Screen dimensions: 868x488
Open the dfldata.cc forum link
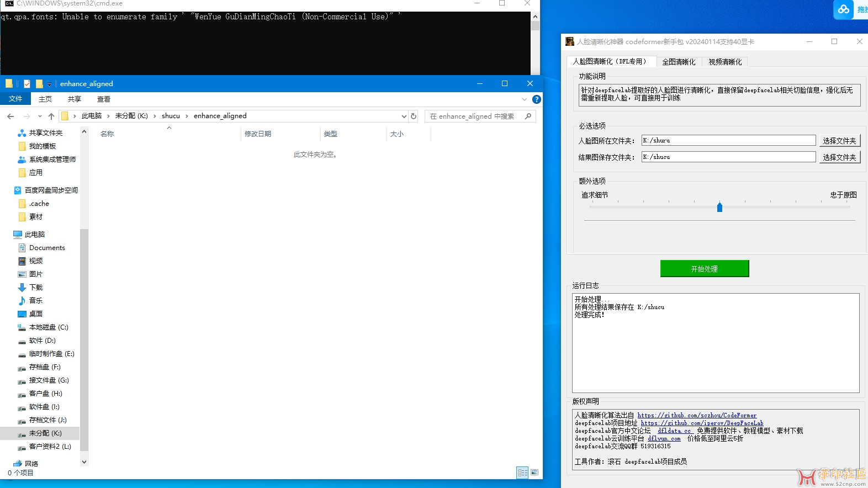[x=674, y=431]
